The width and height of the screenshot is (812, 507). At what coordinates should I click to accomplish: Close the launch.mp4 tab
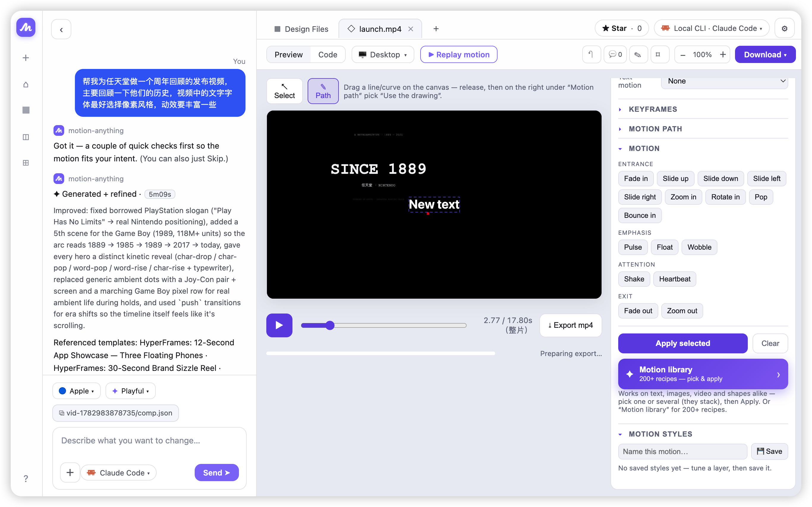(x=411, y=29)
